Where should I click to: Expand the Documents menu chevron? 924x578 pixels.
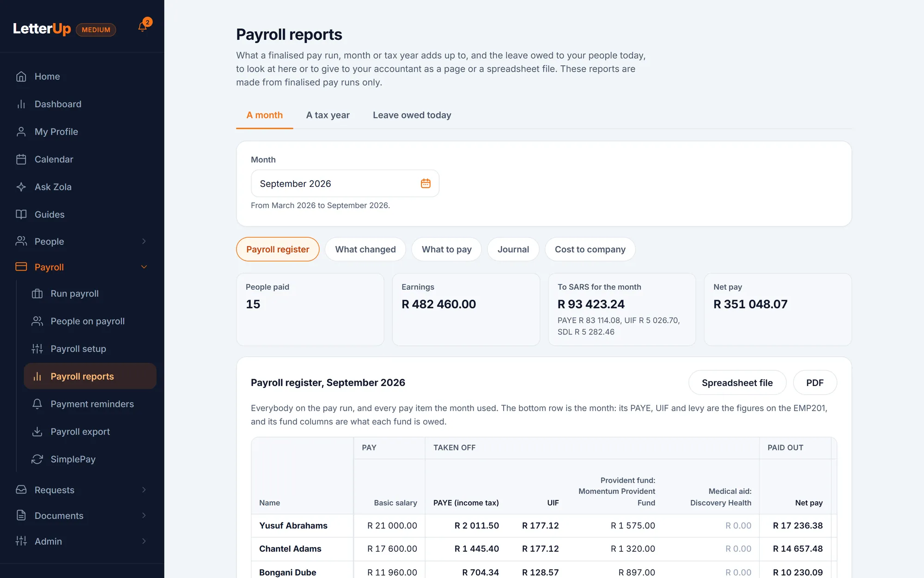point(144,515)
